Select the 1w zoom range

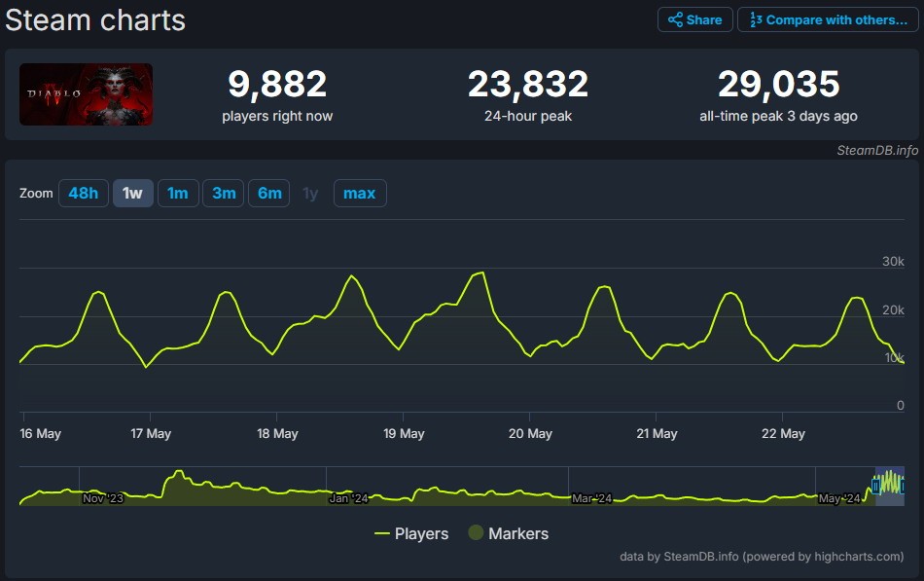pyautogui.click(x=132, y=193)
